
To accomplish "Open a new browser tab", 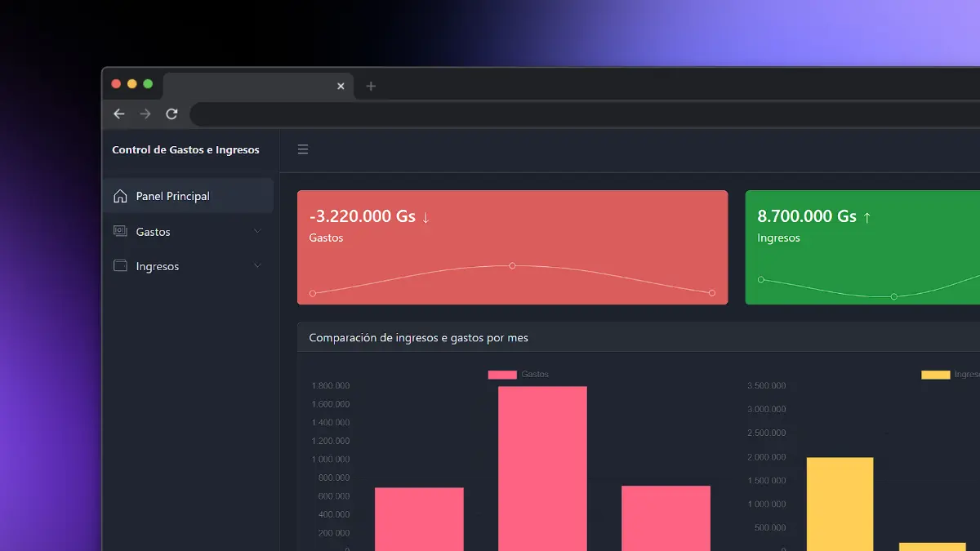I will 371,86.
